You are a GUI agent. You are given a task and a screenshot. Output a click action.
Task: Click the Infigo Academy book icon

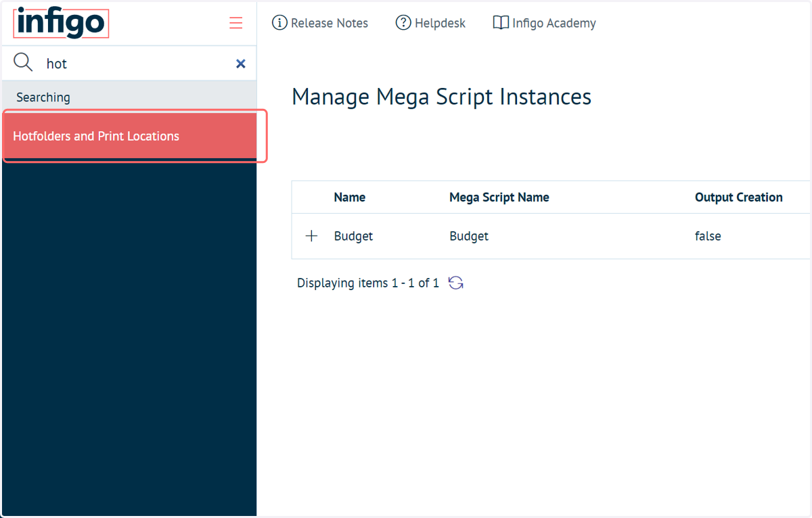tap(501, 23)
